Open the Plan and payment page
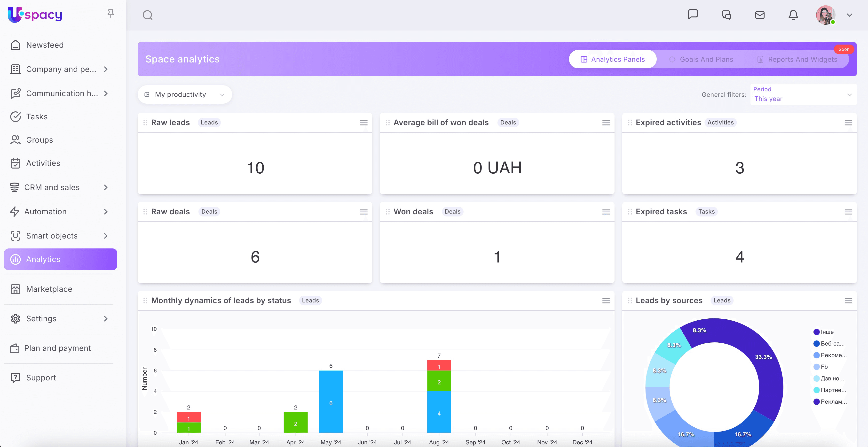The image size is (868, 447). tap(58, 348)
